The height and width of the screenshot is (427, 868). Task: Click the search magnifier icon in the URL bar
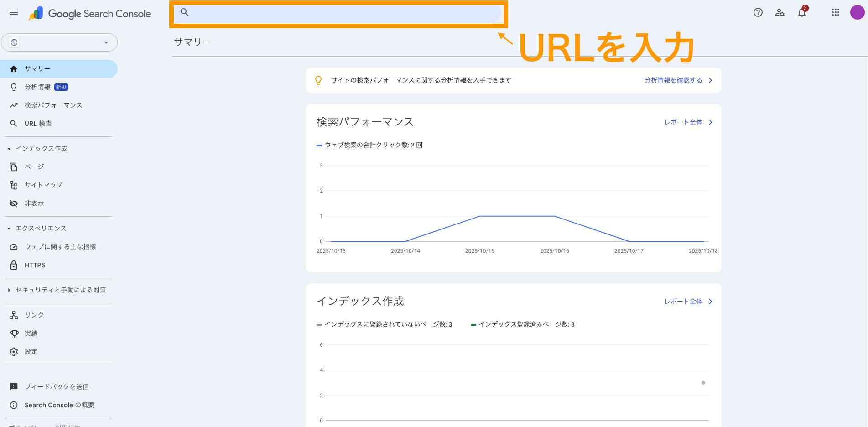coord(185,12)
